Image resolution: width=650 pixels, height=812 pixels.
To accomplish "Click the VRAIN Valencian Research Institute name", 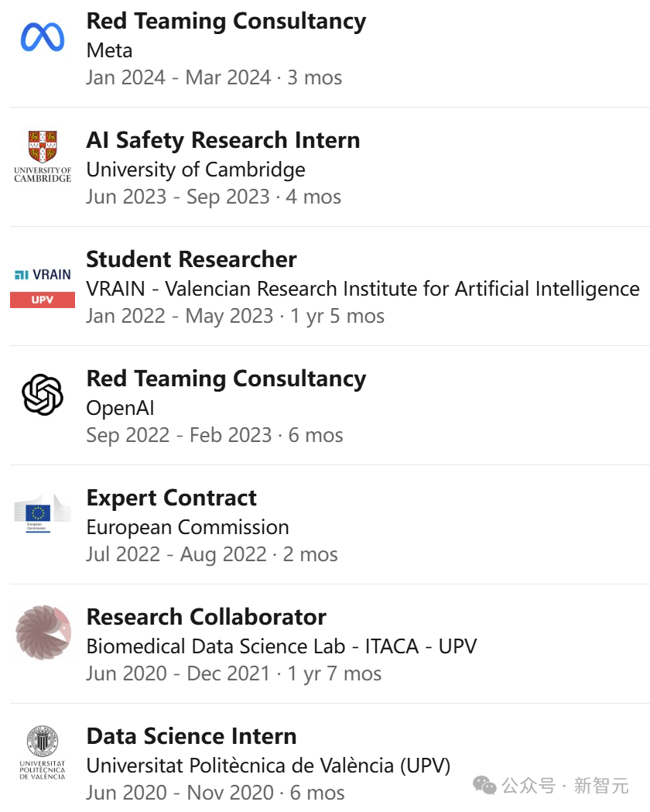I will click(x=362, y=289).
